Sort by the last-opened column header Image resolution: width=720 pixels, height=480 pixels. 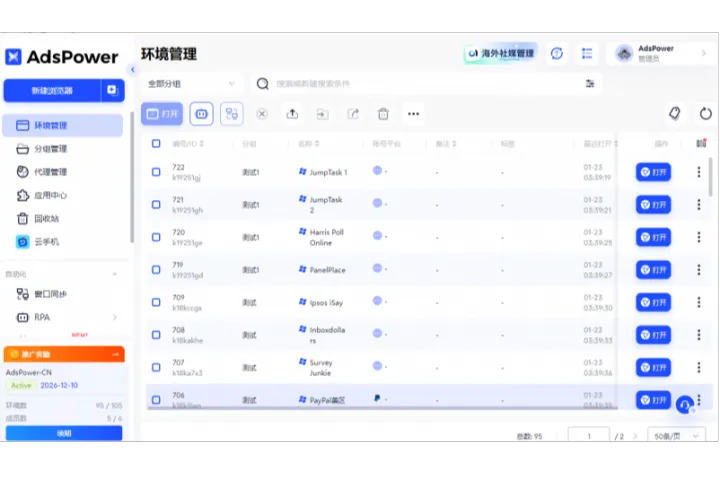point(601,144)
